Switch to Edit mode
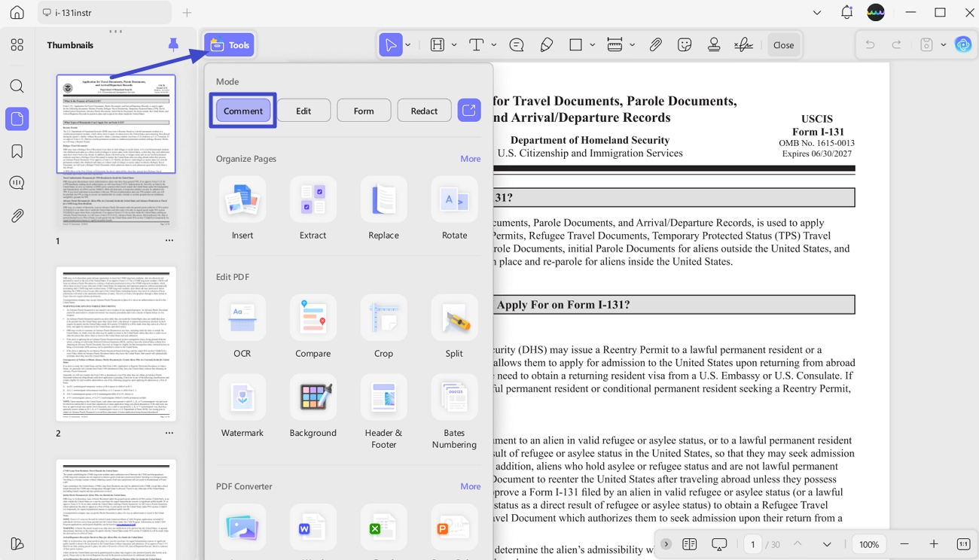Screen dimensions: 979x560 (303, 111)
